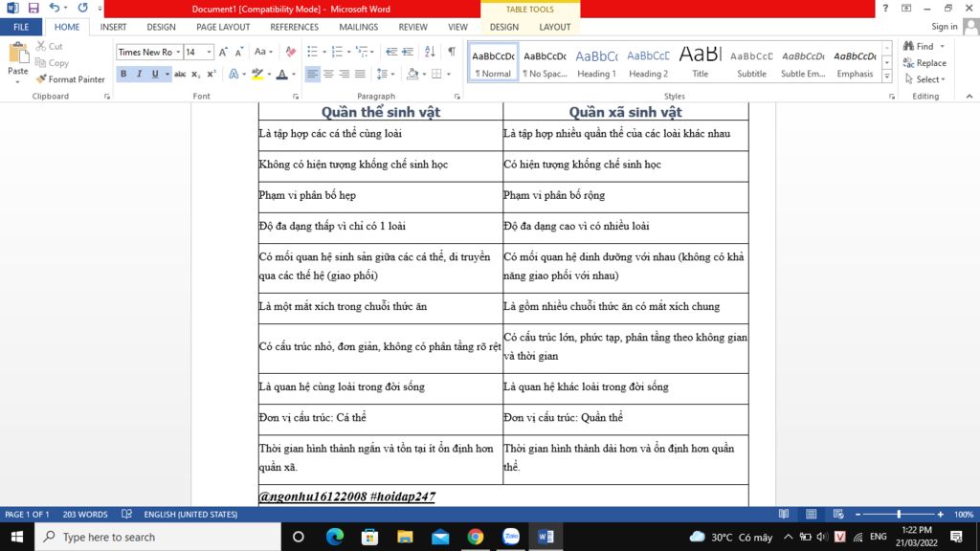Click the Replace button
This screenshot has height=551, width=980.
click(x=925, y=62)
